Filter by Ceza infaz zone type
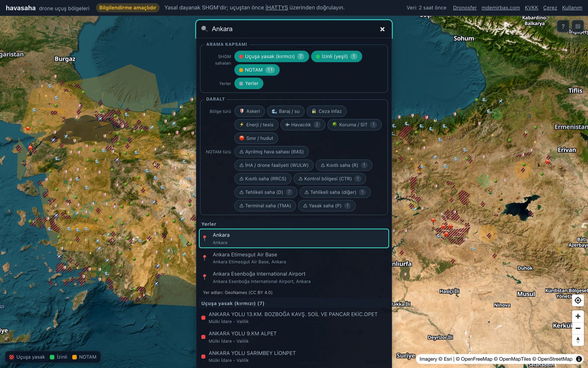The width and height of the screenshot is (588, 368). click(326, 111)
